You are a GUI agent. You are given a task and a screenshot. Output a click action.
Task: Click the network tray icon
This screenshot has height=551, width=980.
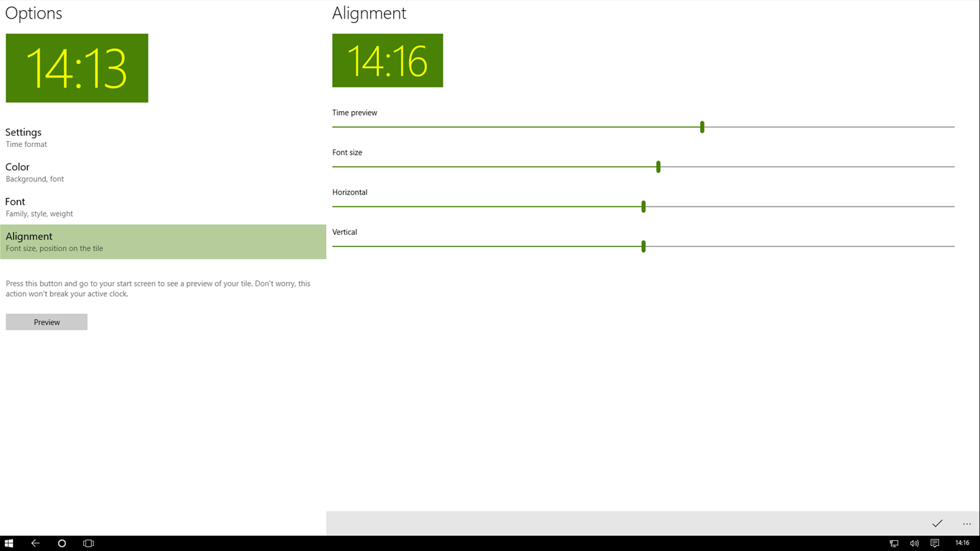coord(894,543)
